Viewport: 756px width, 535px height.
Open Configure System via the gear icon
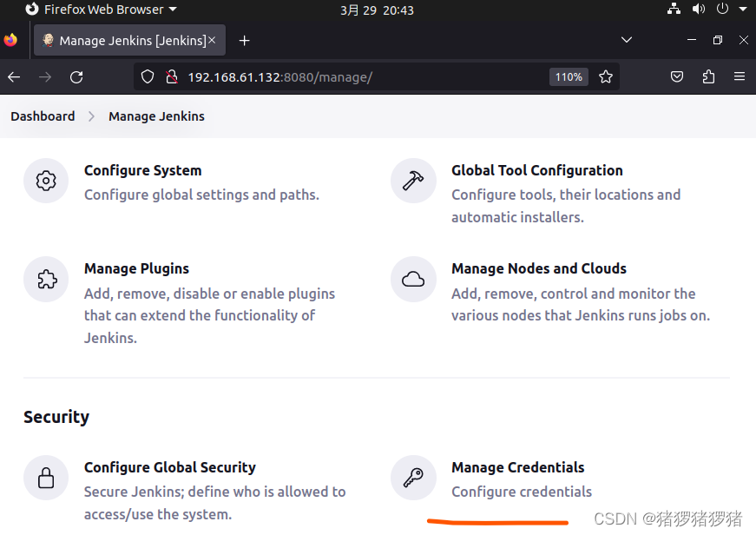click(45, 181)
